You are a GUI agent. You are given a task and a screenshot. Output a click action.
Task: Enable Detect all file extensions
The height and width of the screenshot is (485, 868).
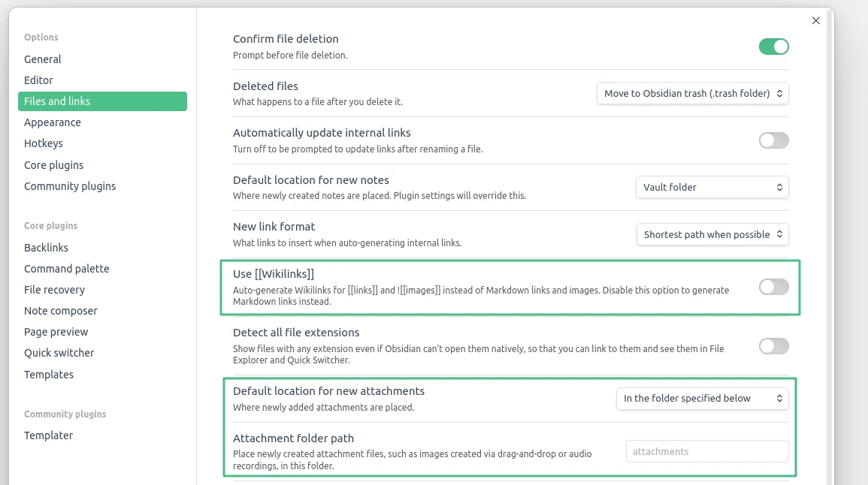point(773,346)
